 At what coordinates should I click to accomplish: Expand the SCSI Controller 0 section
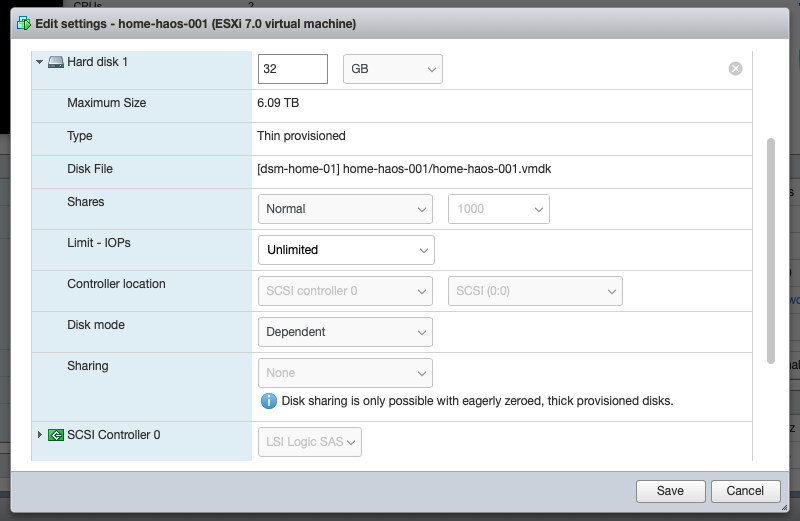40,435
